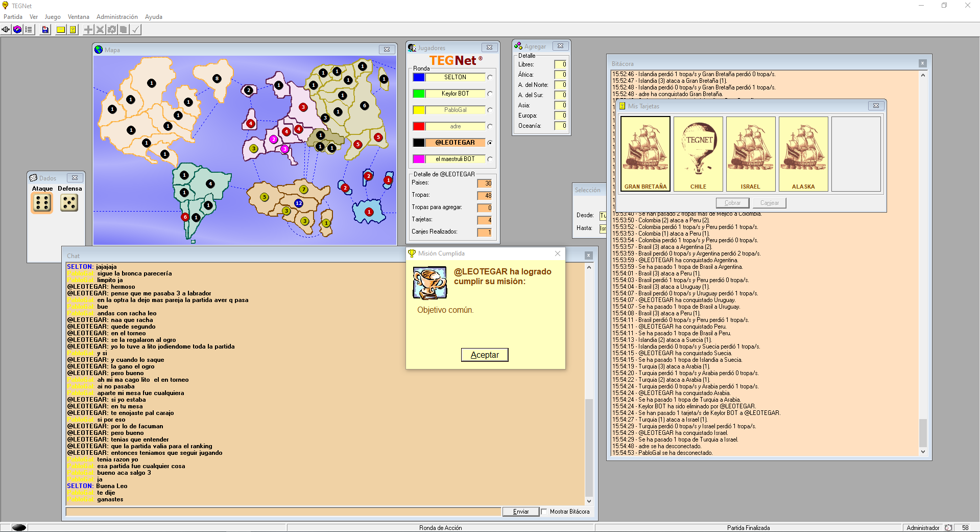Enable the Mostrar Bitácora checkbox
This screenshot has width=980, height=532.
pyautogui.click(x=544, y=512)
